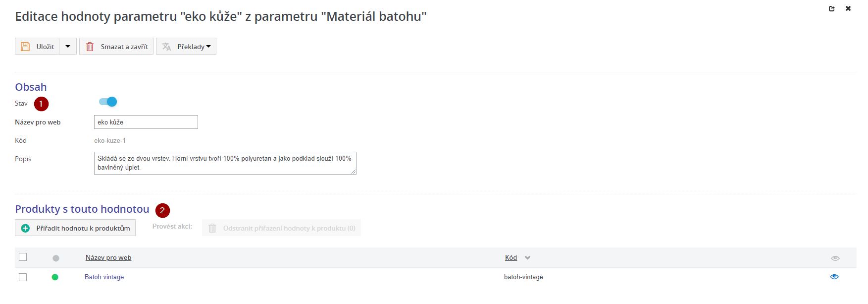
Task: Click the green status dot of Batoh vintage
Action: pos(55,277)
